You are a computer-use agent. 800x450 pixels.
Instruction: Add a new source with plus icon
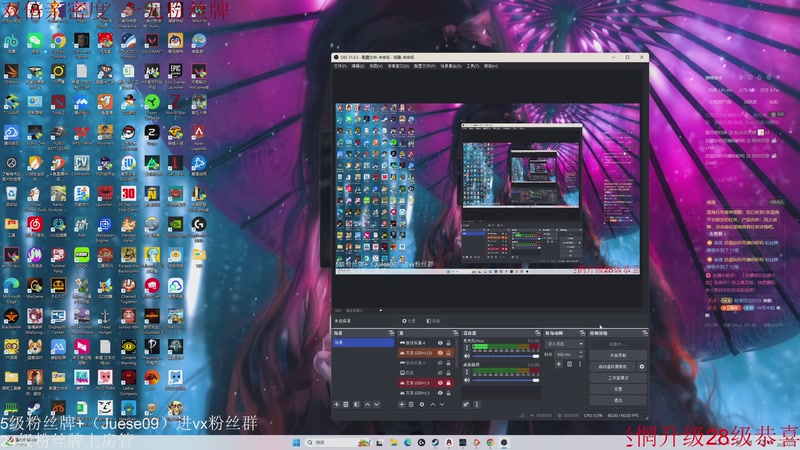click(x=402, y=405)
